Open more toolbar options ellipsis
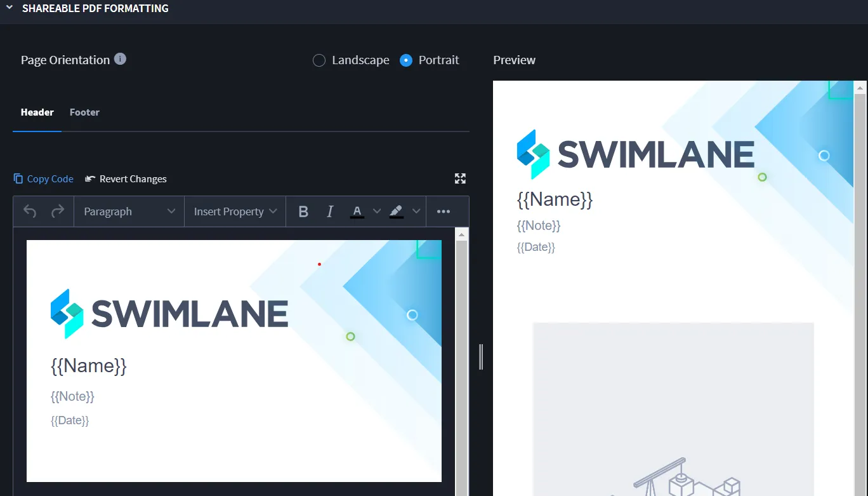 [444, 211]
